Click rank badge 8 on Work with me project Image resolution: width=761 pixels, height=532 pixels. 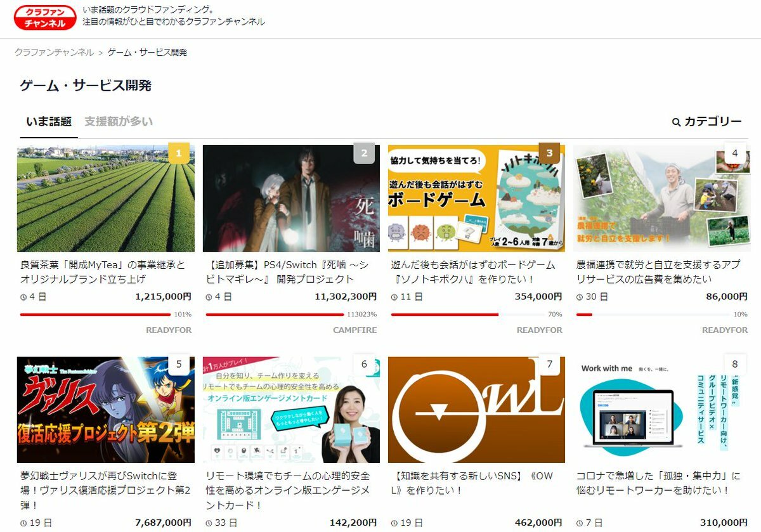click(734, 365)
